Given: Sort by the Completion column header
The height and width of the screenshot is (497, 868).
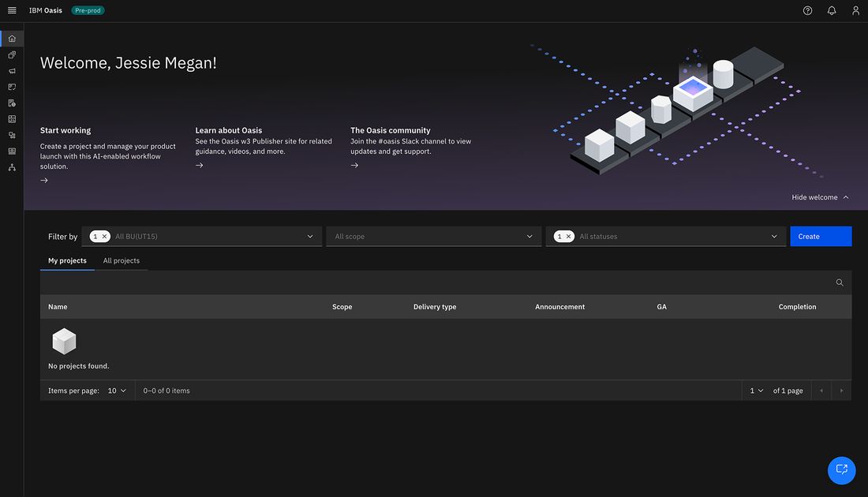Looking at the screenshot, I should point(797,307).
